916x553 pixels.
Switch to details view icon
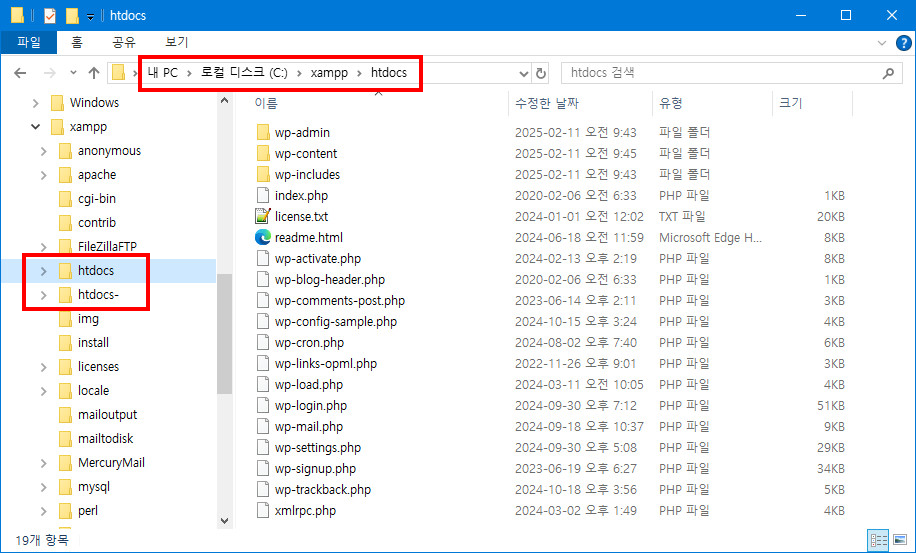pos(879,541)
